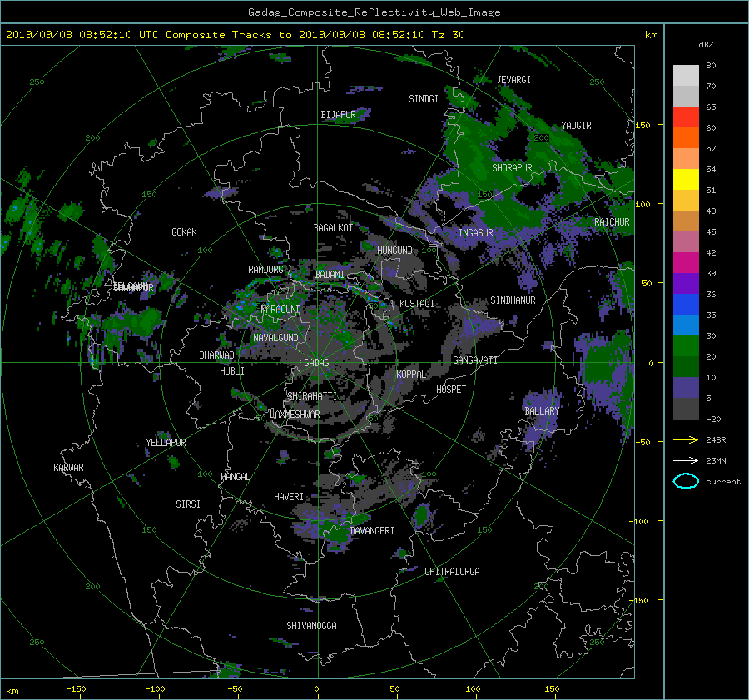Click the km unit label at bottom left
749x700 pixels.
[12, 691]
